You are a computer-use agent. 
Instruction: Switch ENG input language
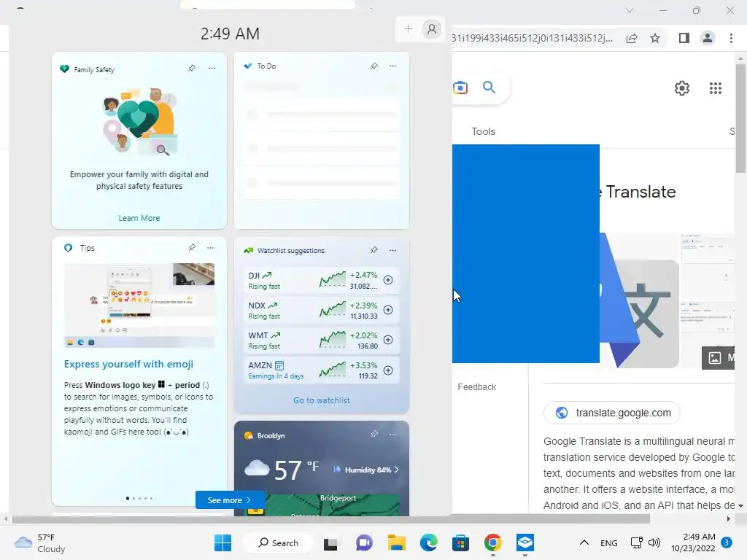point(609,542)
